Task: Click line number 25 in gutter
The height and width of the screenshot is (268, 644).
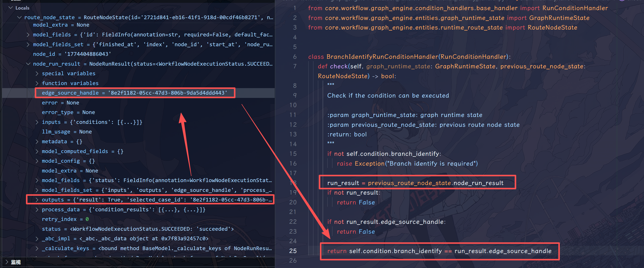Action: (x=293, y=251)
